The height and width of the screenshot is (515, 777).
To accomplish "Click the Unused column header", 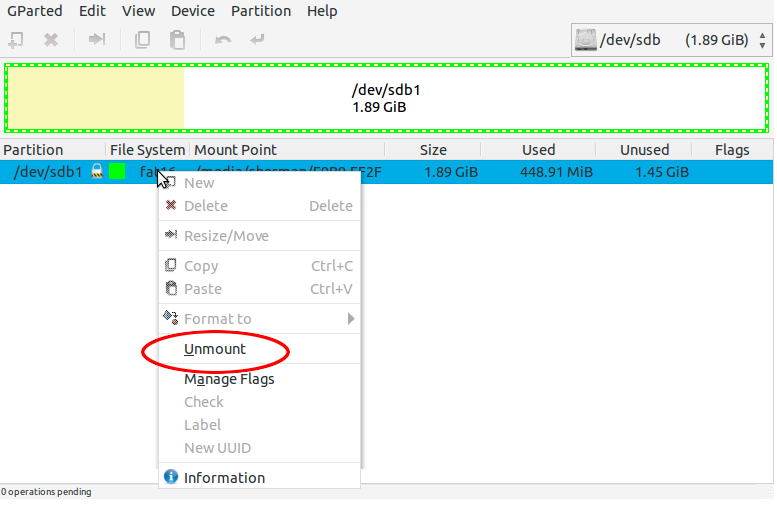I will (644, 150).
